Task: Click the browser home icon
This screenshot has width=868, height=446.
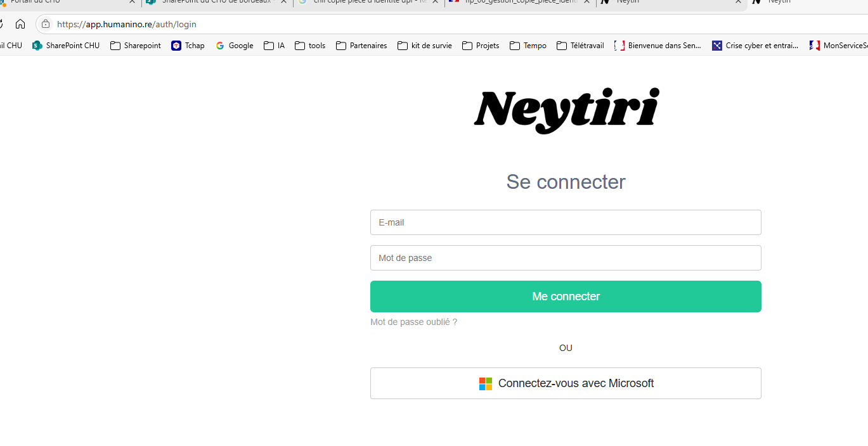Action: point(20,24)
